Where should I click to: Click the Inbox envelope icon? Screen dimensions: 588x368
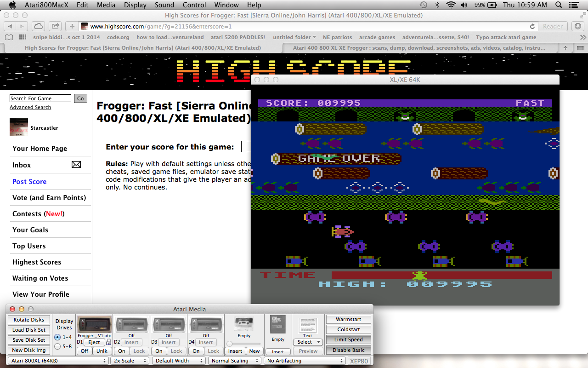(x=76, y=165)
